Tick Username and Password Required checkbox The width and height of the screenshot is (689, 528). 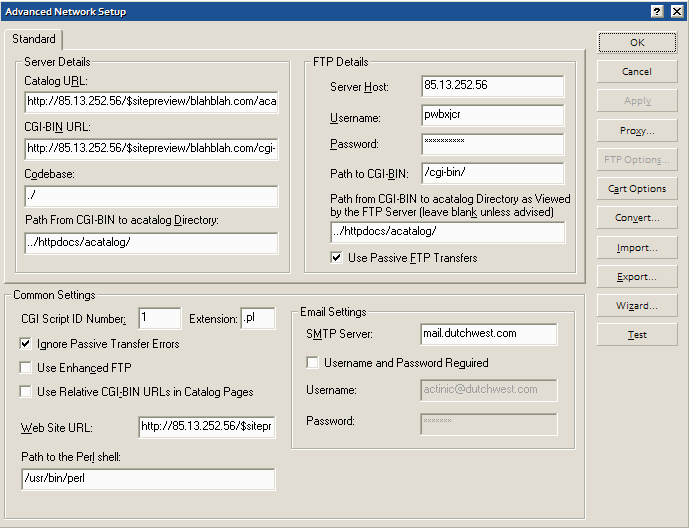click(x=313, y=363)
